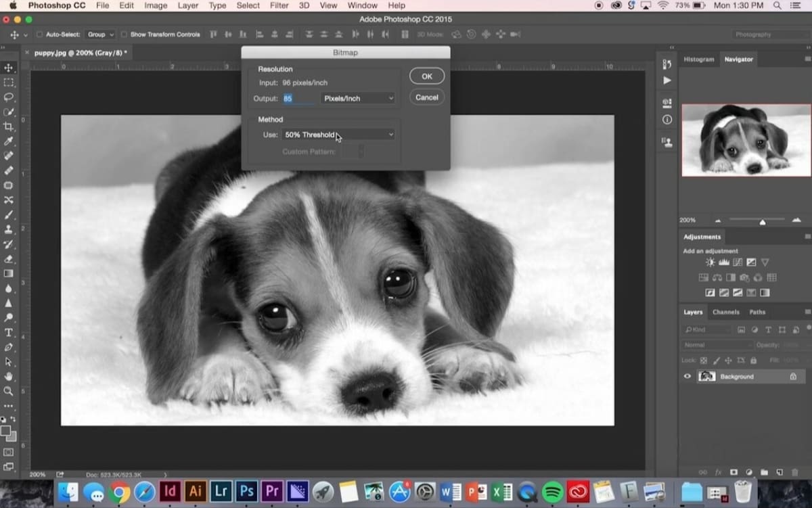
Task: Toggle lock transparent pixels in Layers
Action: tap(703, 361)
